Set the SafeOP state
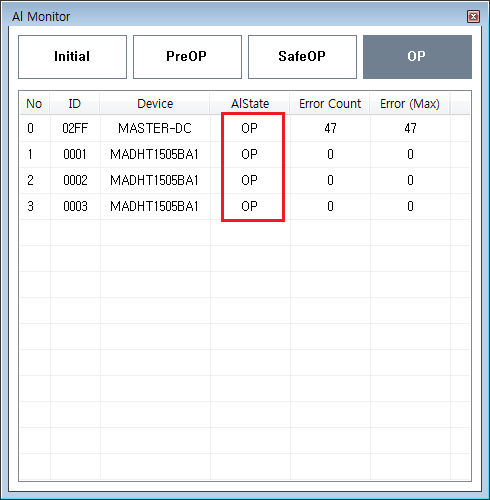The height and width of the screenshot is (500, 490). point(302,57)
